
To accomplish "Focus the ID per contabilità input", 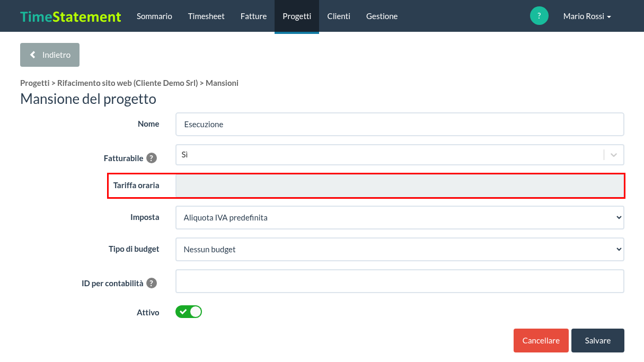I will point(400,281).
